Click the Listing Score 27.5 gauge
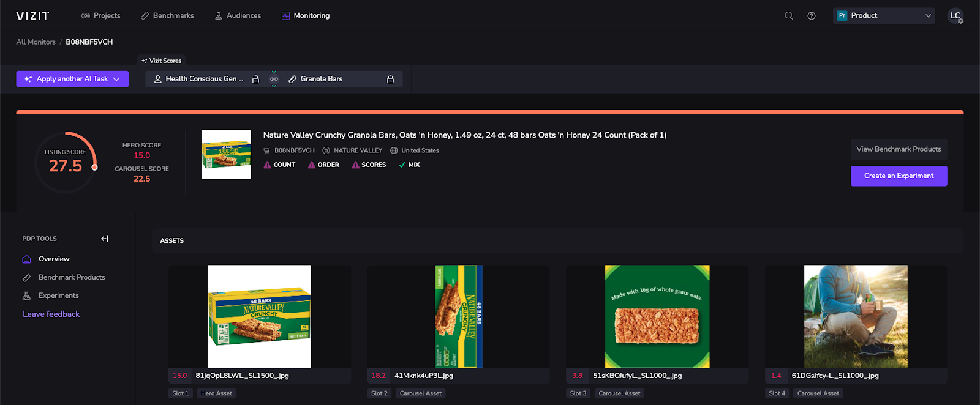This screenshot has width=980, height=405. coord(66,162)
